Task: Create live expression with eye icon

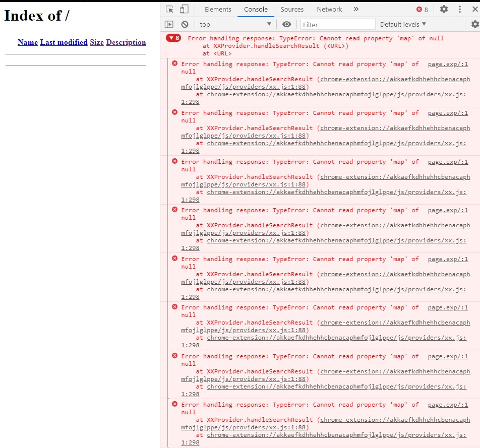Action: coord(286,24)
